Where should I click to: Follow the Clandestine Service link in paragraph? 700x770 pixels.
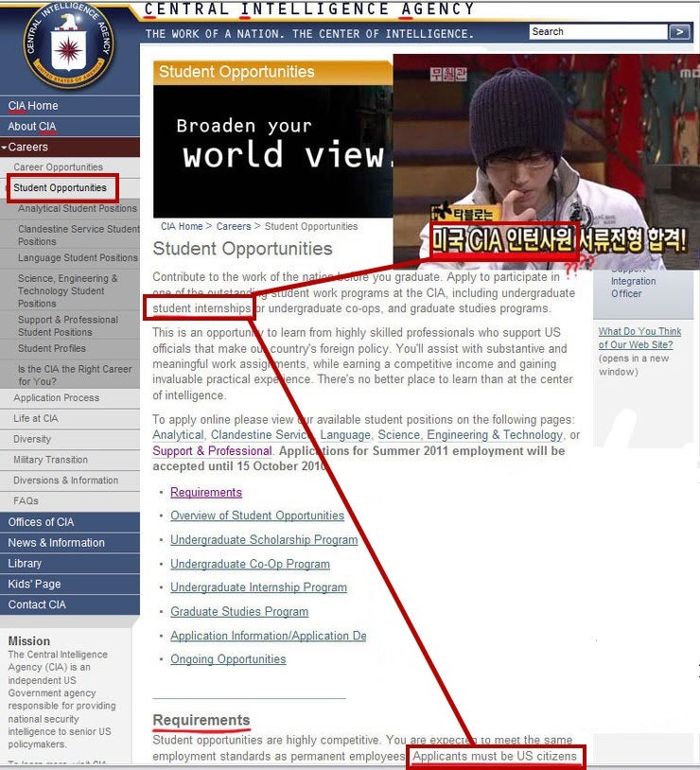tap(260, 435)
